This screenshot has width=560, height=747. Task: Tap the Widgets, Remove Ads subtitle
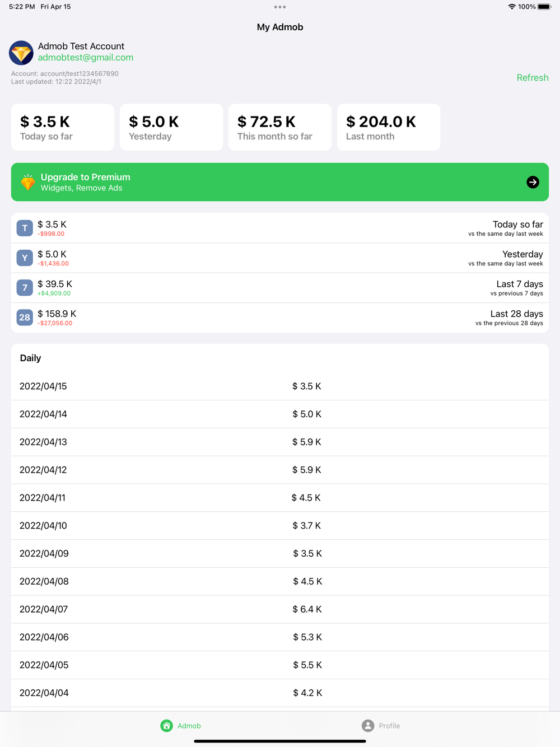pyautogui.click(x=81, y=188)
